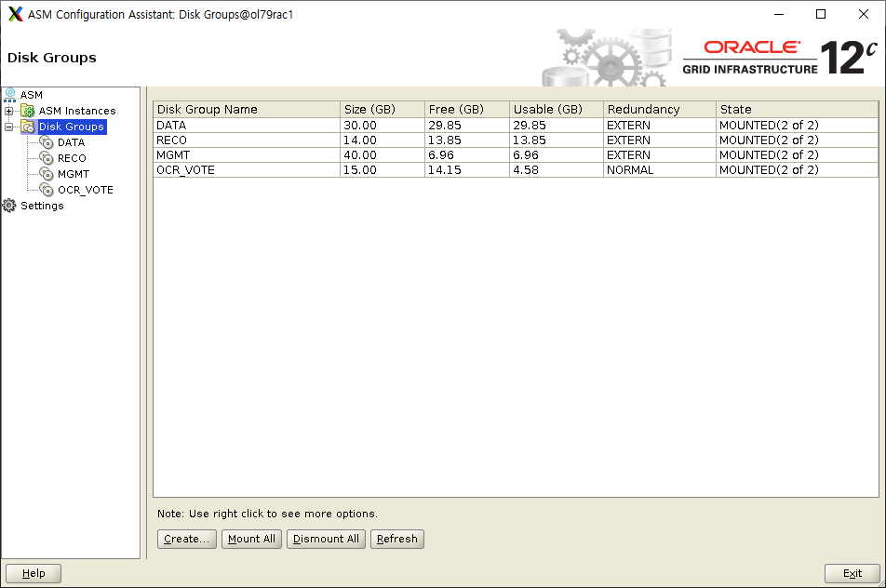Click the OCR_VOTE disk group icon in tree
The image size is (886, 588).
coord(47,190)
